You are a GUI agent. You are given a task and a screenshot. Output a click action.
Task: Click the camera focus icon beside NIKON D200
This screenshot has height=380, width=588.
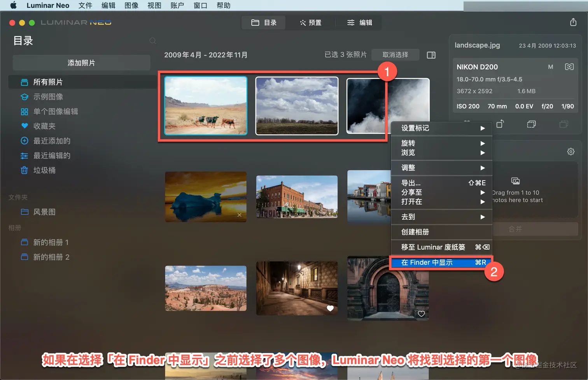[569, 67]
